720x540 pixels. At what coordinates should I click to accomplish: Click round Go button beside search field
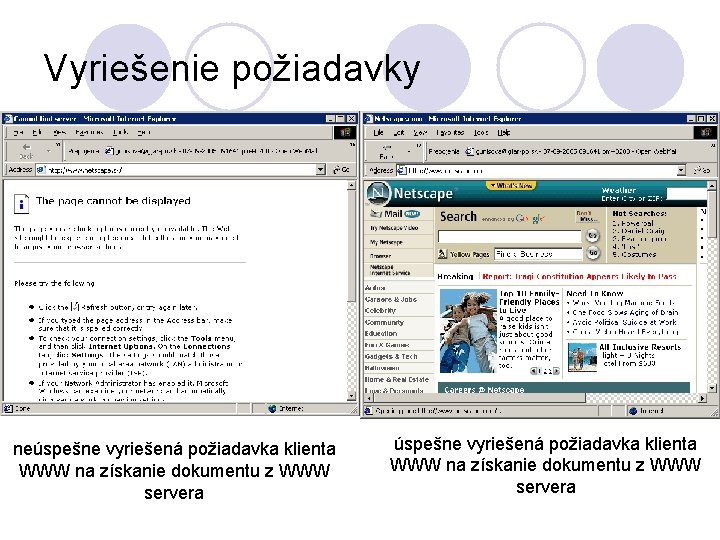[593, 236]
